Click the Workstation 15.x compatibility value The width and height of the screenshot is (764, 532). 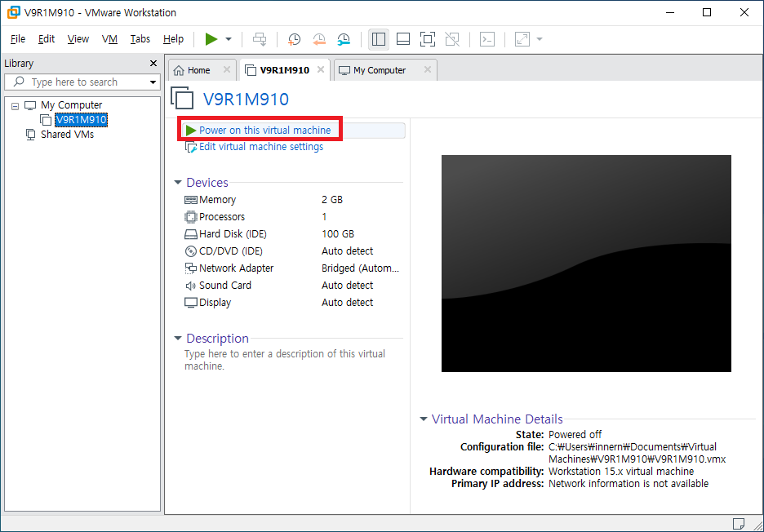(x=621, y=471)
